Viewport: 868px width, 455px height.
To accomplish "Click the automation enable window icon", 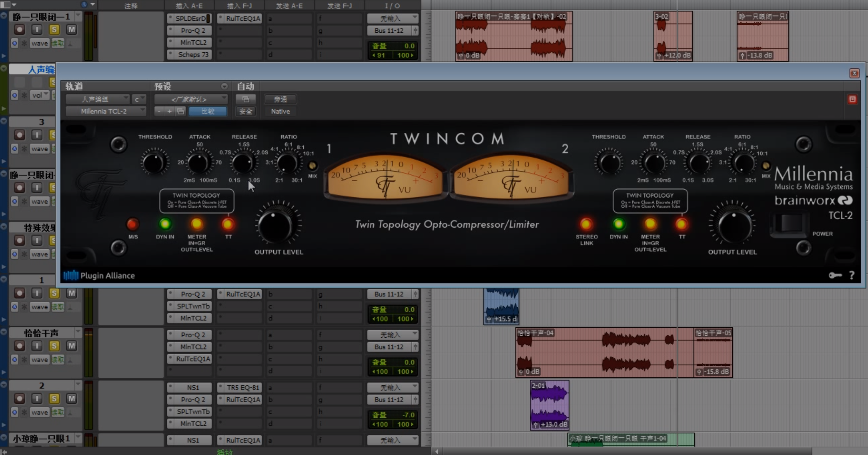I will [245, 100].
